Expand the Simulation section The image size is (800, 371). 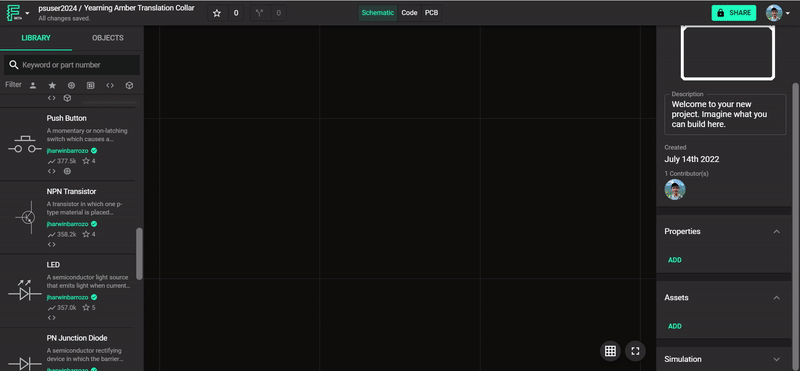pyautogui.click(x=777, y=359)
